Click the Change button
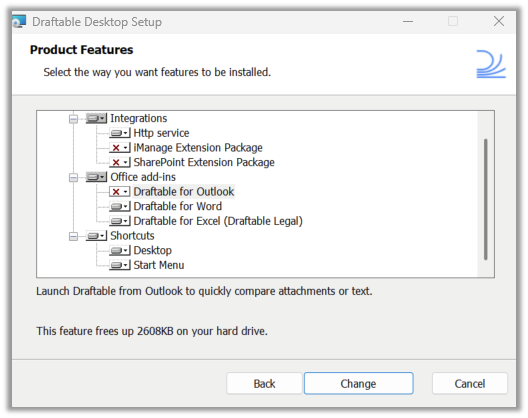Screen dimensions: 528x418 (359, 383)
